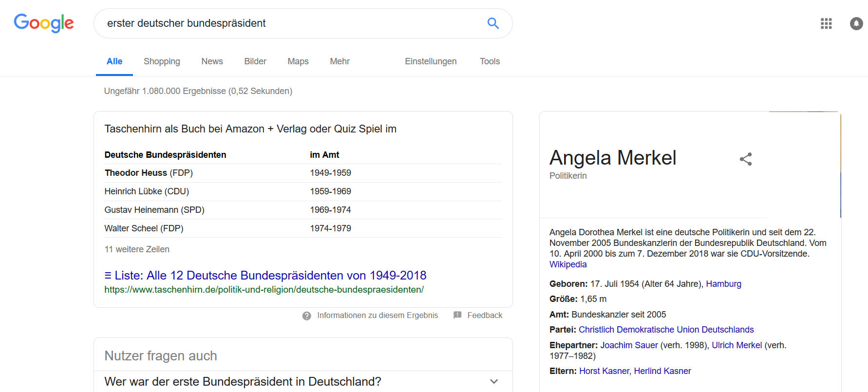Click the Hamburg link

point(723,283)
